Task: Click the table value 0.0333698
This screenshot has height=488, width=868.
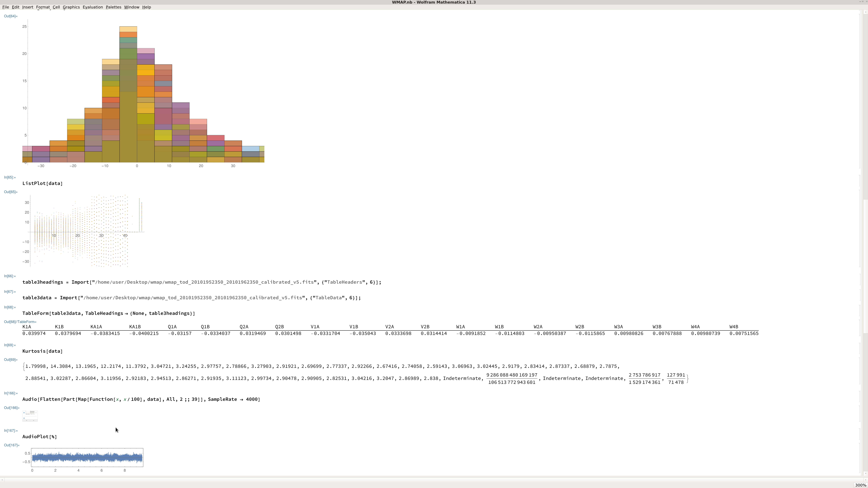Action: click(398, 333)
